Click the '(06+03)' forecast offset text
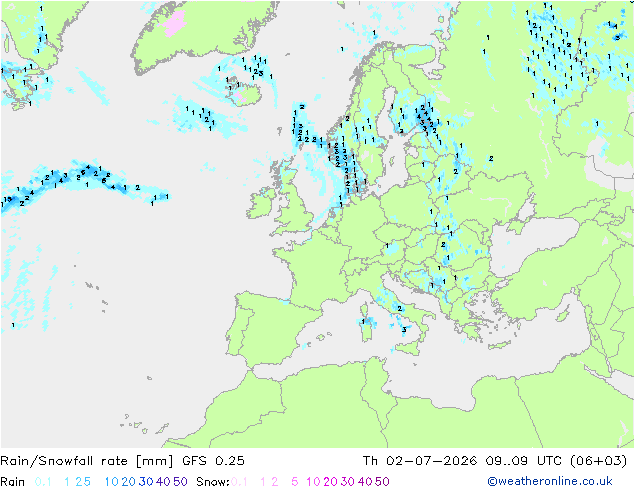This screenshot has width=634, height=490. (599, 461)
